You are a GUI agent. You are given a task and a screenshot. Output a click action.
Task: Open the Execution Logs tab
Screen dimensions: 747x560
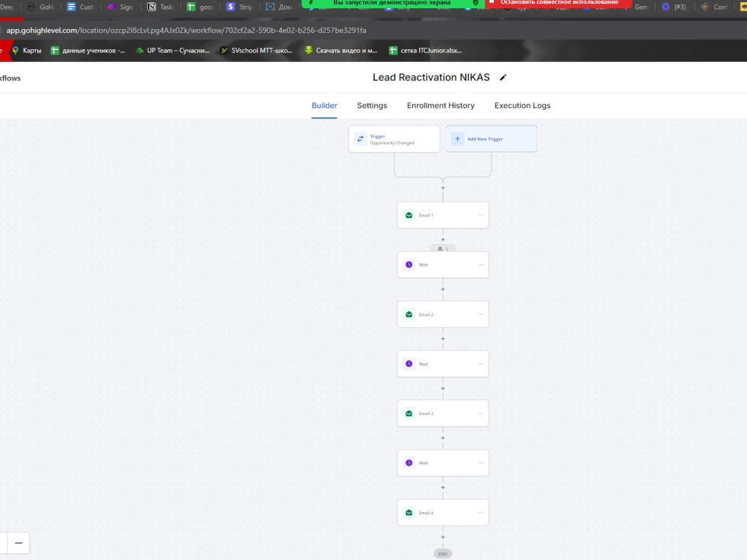click(522, 106)
